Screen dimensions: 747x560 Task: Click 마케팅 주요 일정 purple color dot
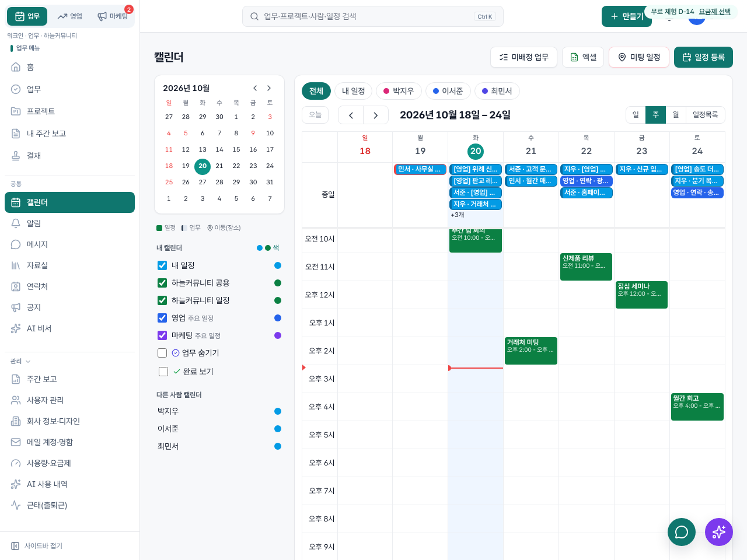point(278,335)
